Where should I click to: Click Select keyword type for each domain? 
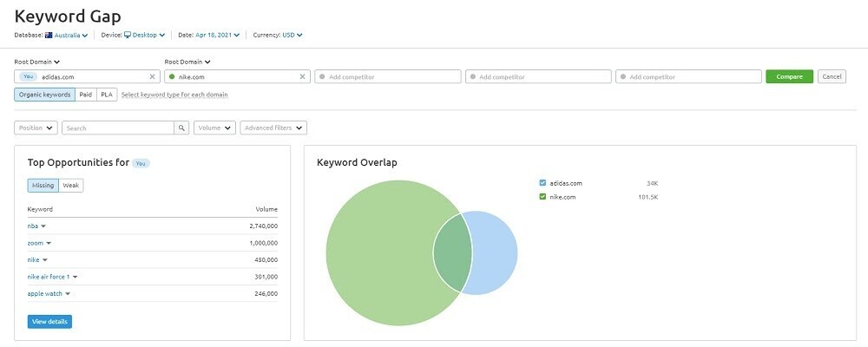click(x=174, y=95)
